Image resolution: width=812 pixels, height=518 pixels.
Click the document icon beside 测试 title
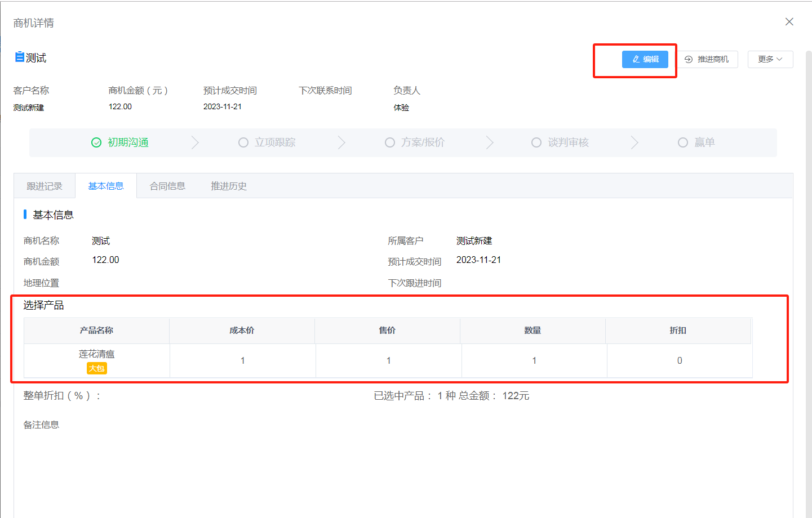pos(19,57)
